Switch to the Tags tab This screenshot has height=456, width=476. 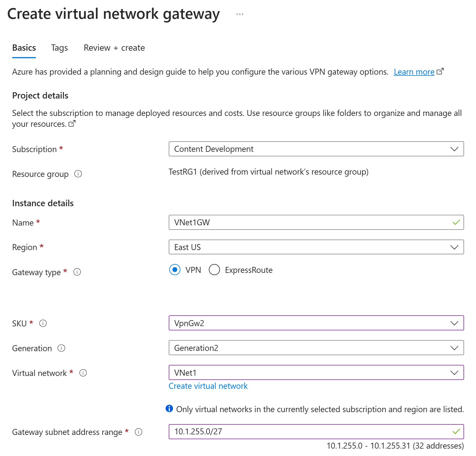59,48
